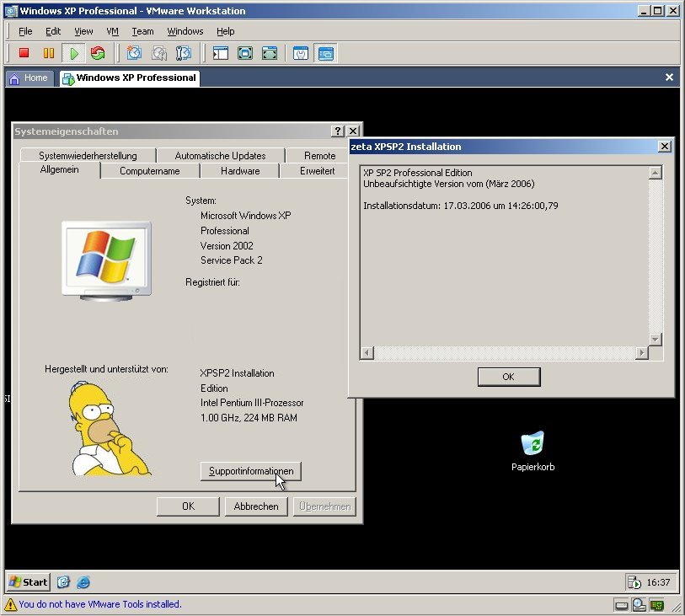Launch Internet Explorer from quick launch
The width and height of the screenshot is (685, 616).
(83, 582)
